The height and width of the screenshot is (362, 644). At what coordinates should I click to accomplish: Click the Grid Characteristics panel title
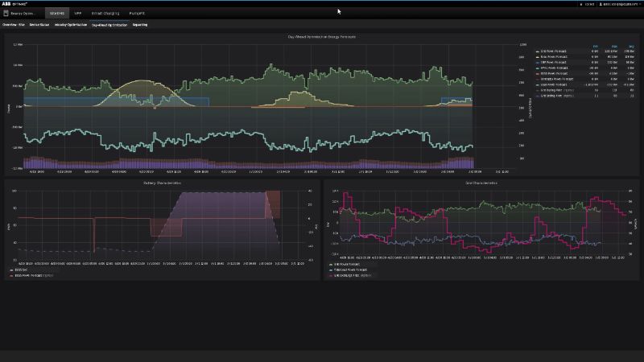481,183
